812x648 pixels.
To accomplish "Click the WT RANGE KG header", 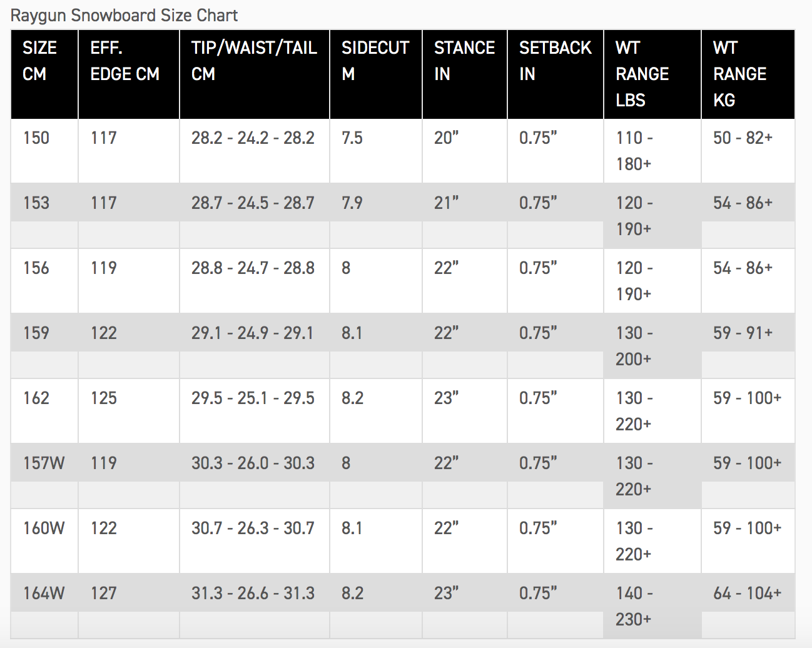I will point(739,74).
